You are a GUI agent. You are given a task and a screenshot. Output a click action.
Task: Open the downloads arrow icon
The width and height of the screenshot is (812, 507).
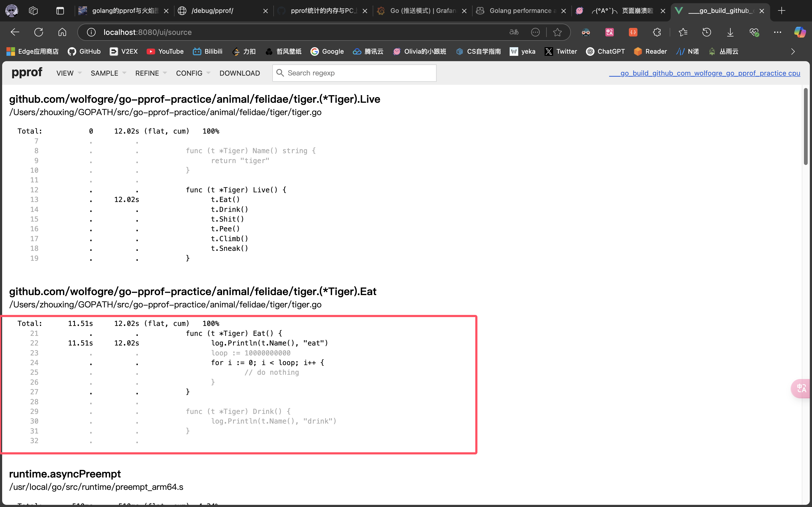coord(730,32)
